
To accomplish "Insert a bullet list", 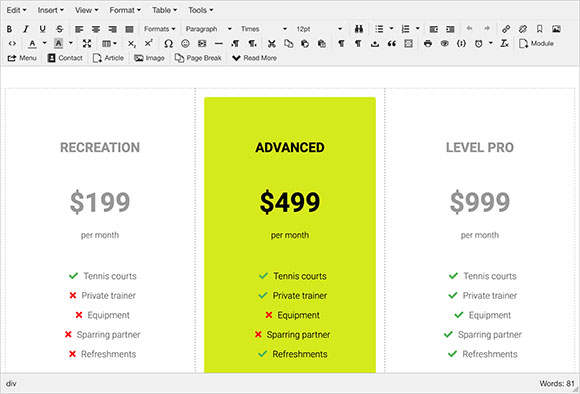I will pyautogui.click(x=379, y=29).
